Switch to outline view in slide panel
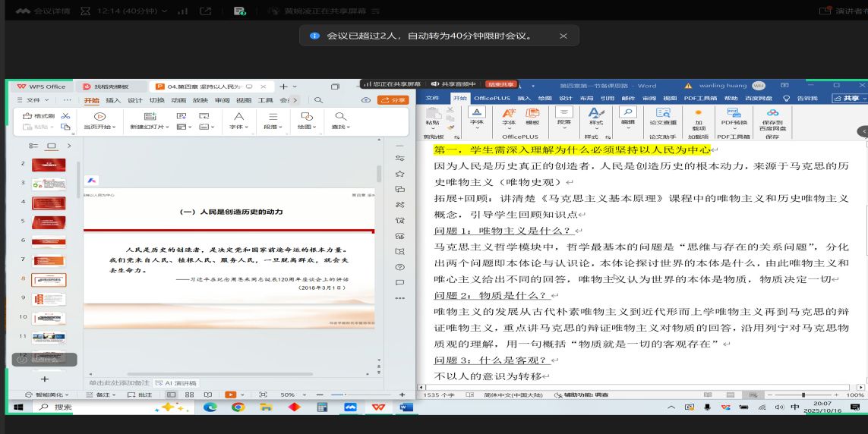 tap(33, 146)
